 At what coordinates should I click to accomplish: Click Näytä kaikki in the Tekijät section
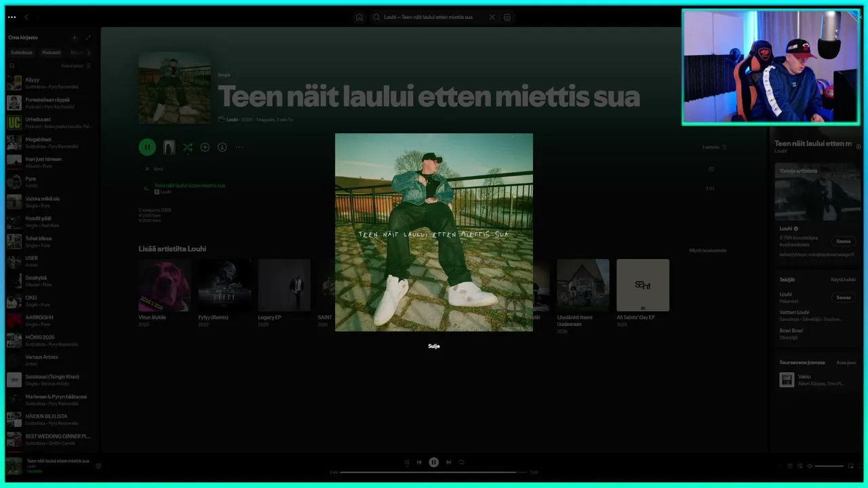point(843,279)
